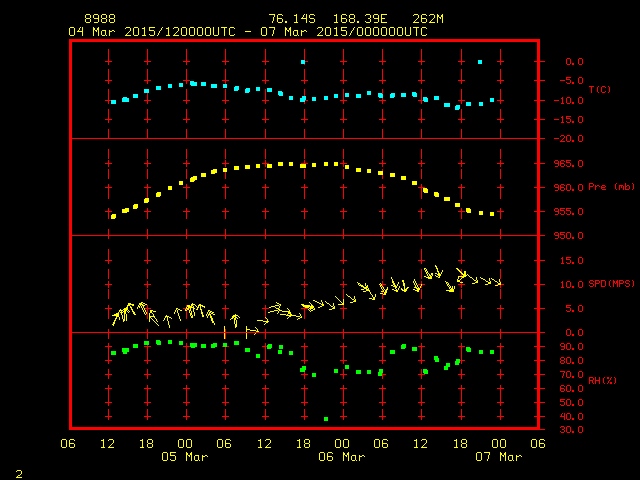This screenshot has height=480, width=640.
Task: Click the 60.0 humidity tick value
Action: pyautogui.click(x=571, y=389)
